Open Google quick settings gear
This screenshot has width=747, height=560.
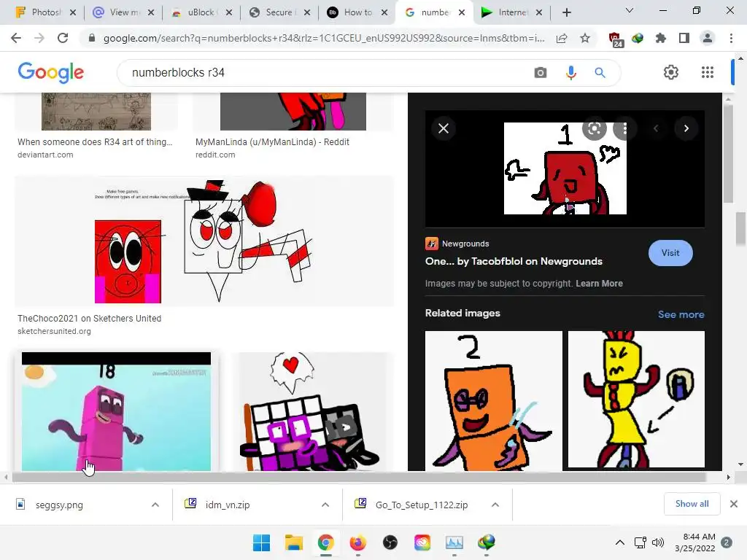671,72
